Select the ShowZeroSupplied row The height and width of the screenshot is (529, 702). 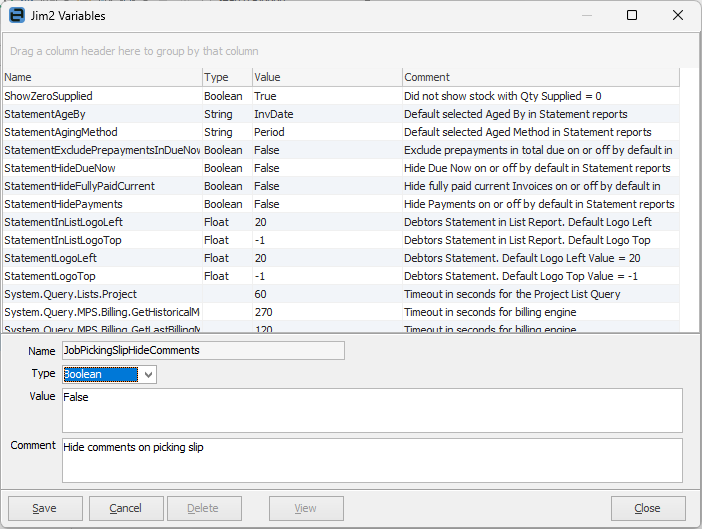pyautogui.click(x=100, y=96)
